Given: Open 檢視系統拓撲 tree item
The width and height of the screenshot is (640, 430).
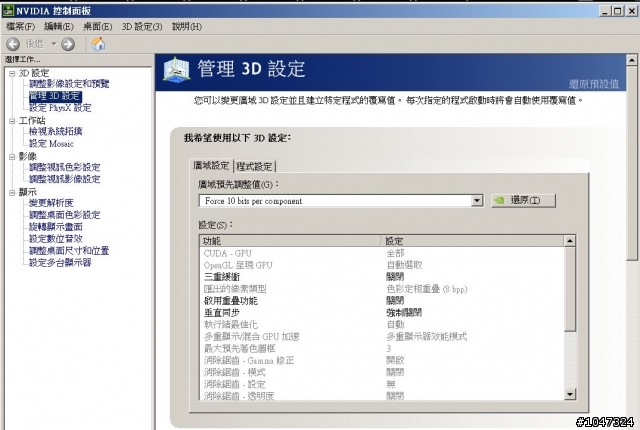Looking at the screenshot, I should 56,131.
